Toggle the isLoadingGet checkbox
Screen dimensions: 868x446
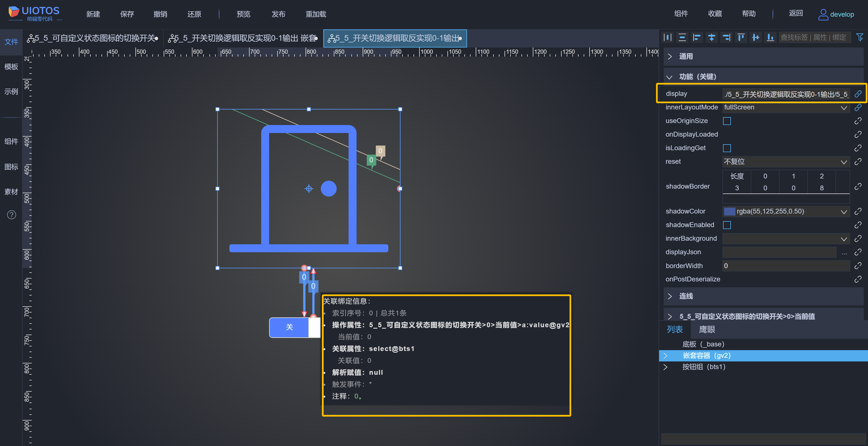tap(727, 148)
